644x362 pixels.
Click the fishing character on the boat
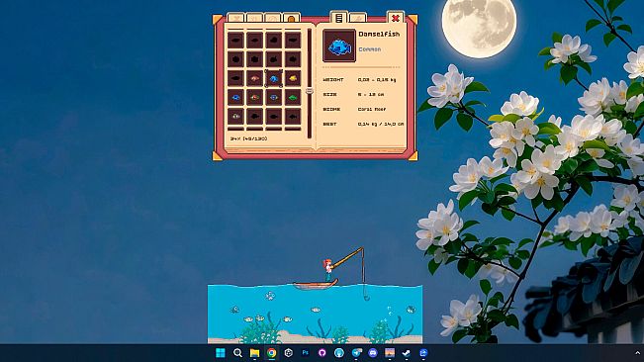[328, 270]
